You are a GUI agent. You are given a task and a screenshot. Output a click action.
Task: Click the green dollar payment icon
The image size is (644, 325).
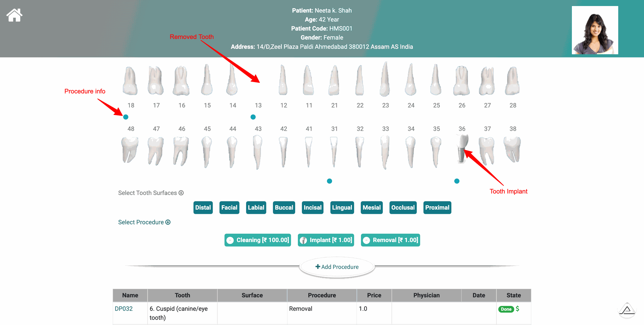coord(518,309)
